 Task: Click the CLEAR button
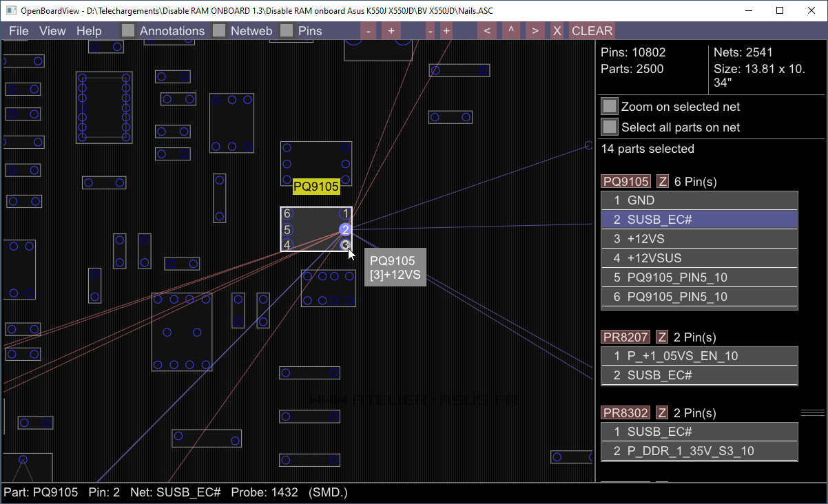coord(592,31)
